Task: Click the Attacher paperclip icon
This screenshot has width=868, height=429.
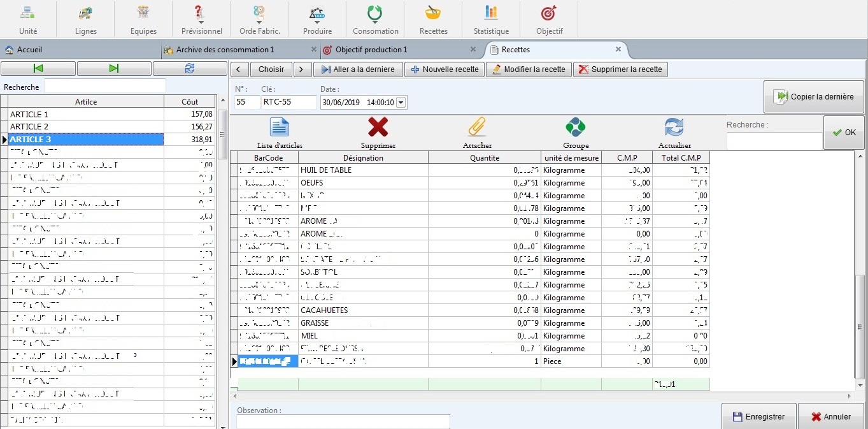Action: [477, 127]
